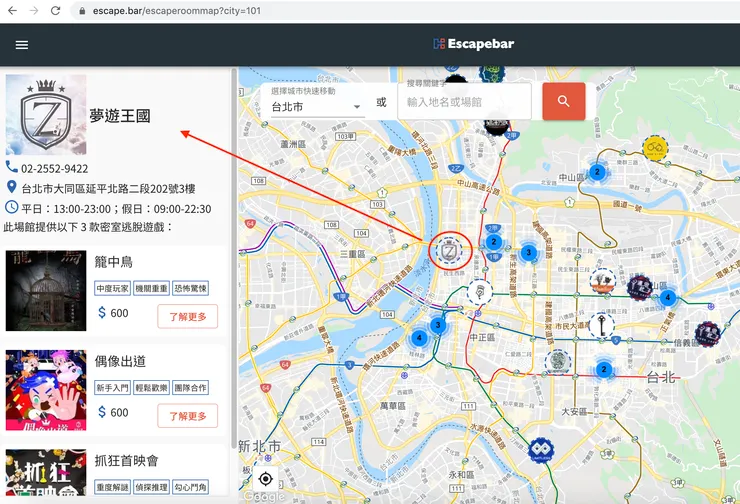
Task: Click the 重度解謎 tag
Action: 112,487
